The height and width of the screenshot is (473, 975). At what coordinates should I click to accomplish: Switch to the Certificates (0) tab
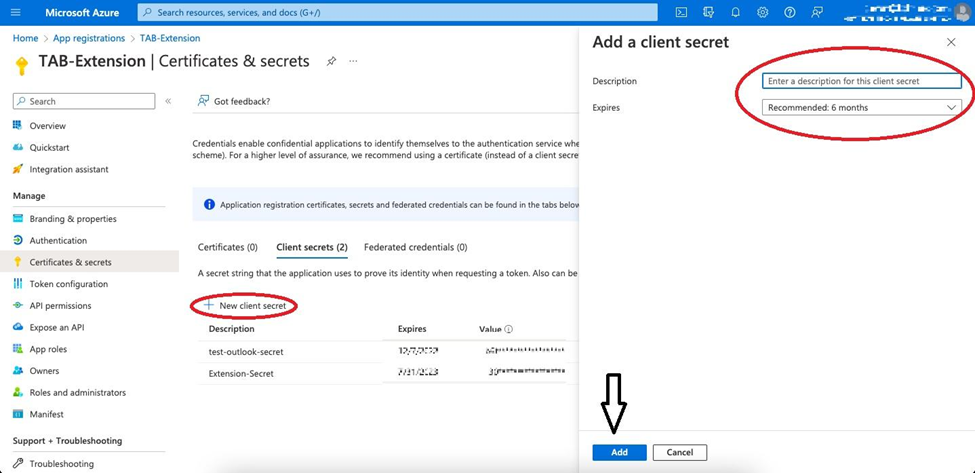[228, 247]
